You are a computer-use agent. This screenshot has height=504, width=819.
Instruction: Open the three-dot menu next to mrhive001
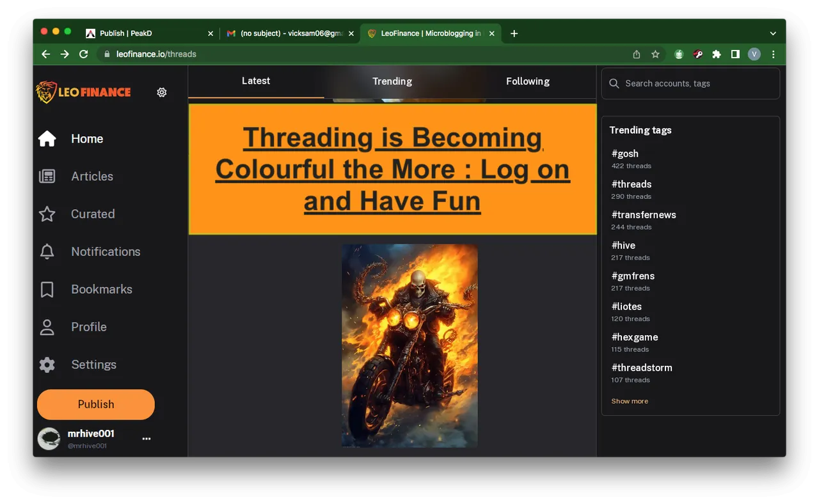(x=147, y=439)
